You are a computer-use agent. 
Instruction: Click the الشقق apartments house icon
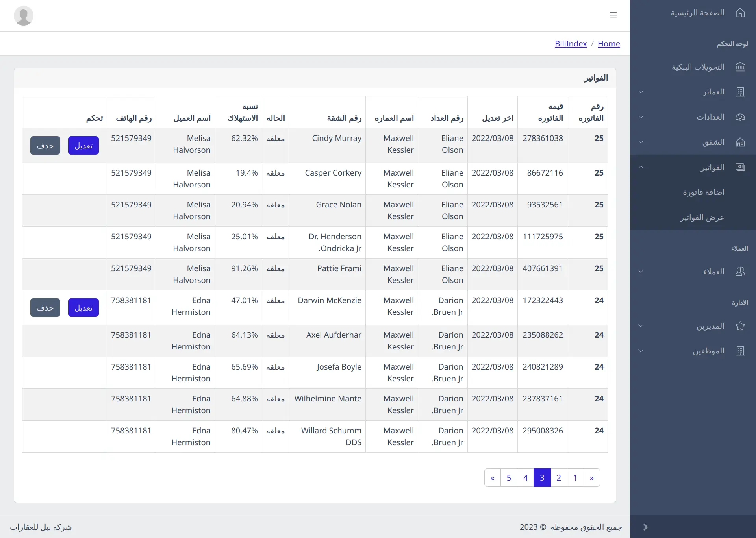(x=740, y=142)
